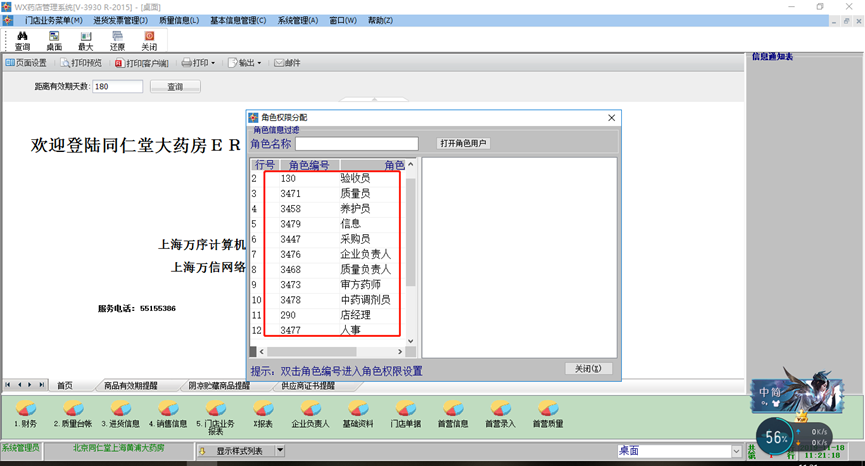This screenshot has height=466, width=865.
Task: Open the 首营质量 shortcut icon
Action: (x=548, y=414)
